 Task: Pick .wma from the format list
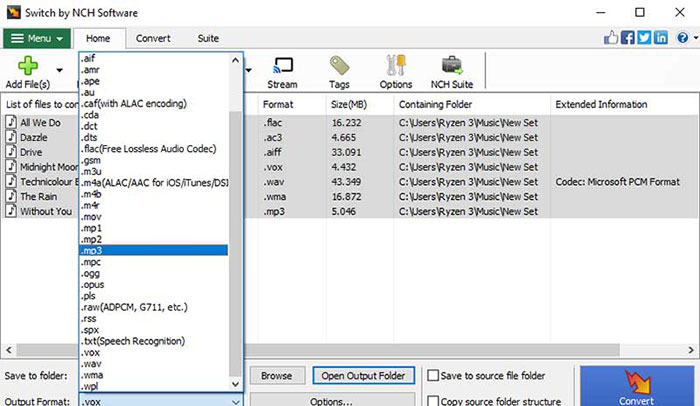[154, 375]
